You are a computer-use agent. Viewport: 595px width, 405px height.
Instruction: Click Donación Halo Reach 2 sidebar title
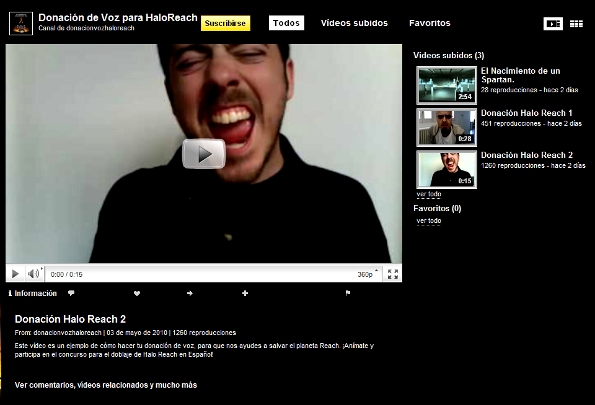(527, 155)
